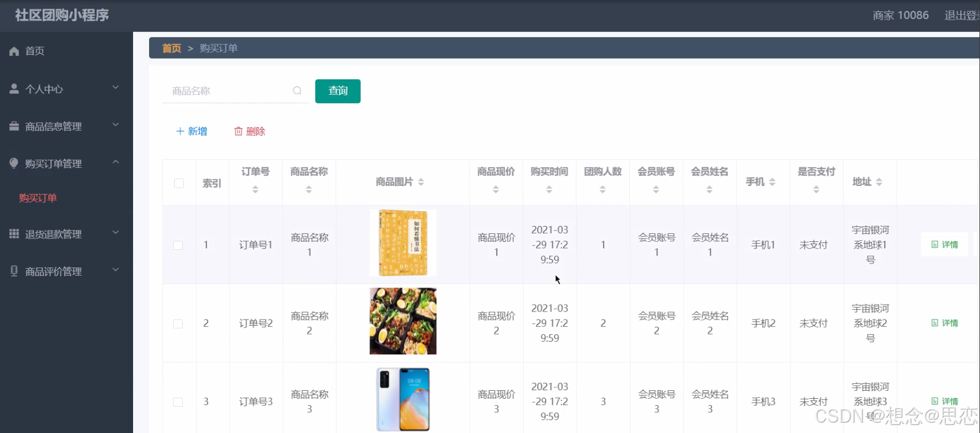The width and height of the screenshot is (980, 433).
Task: Click 未支付 status in 订单号2 row
Action: click(813, 323)
